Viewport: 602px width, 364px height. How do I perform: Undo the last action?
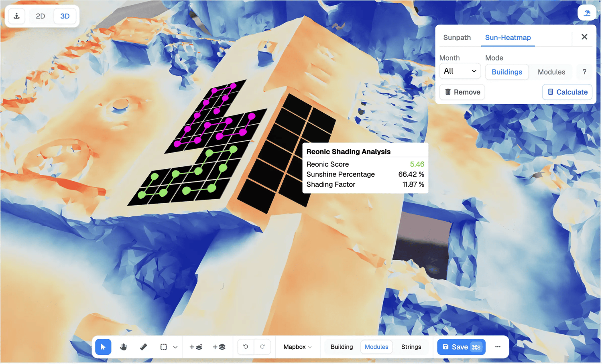click(246, 347)
